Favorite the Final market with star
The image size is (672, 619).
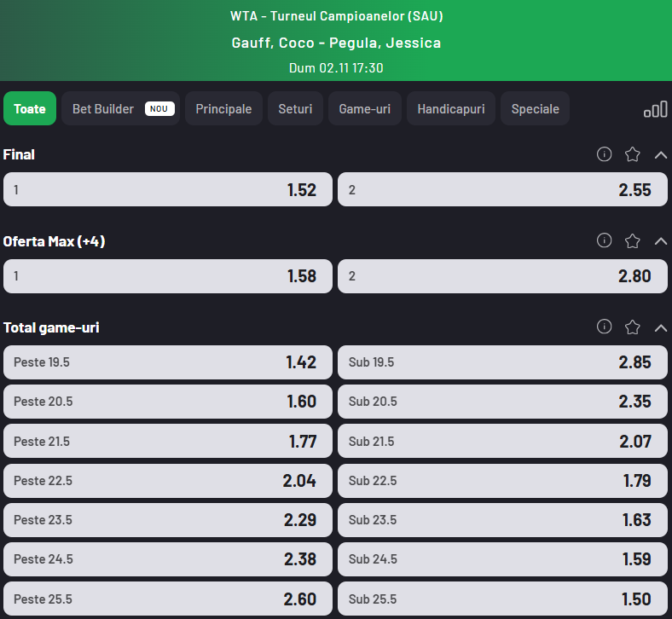632,154
